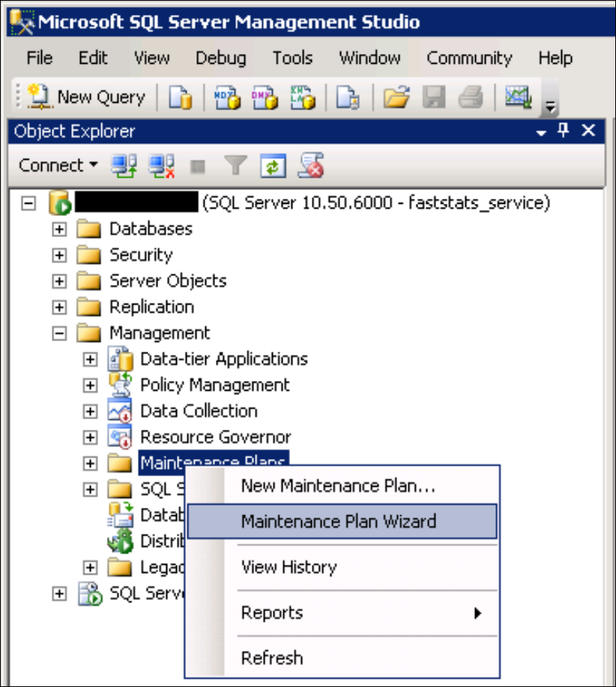Expand the Server Objects folder

point(59,280)
